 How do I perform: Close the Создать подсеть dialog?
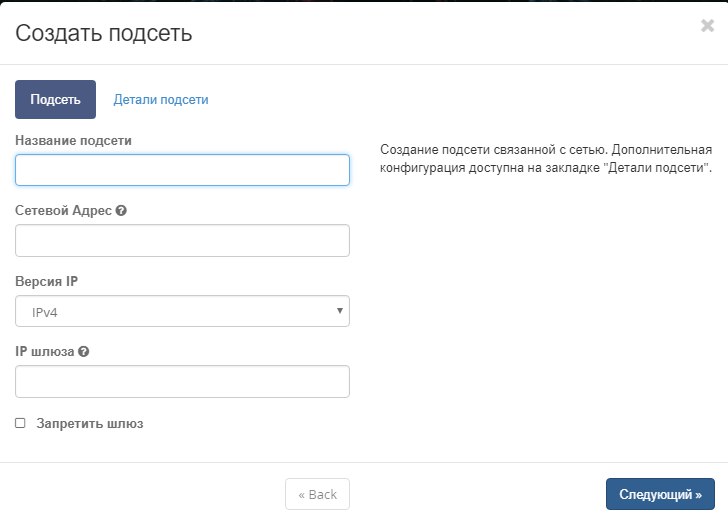pyautogui.click(x=707, y=26)
